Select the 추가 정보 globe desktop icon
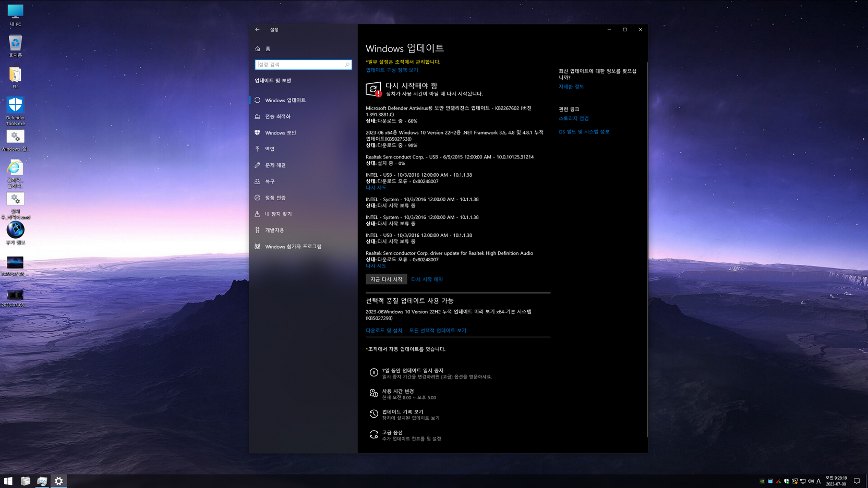Image resolution: width=868 pixels, height=488 pixels. [15, 233]
